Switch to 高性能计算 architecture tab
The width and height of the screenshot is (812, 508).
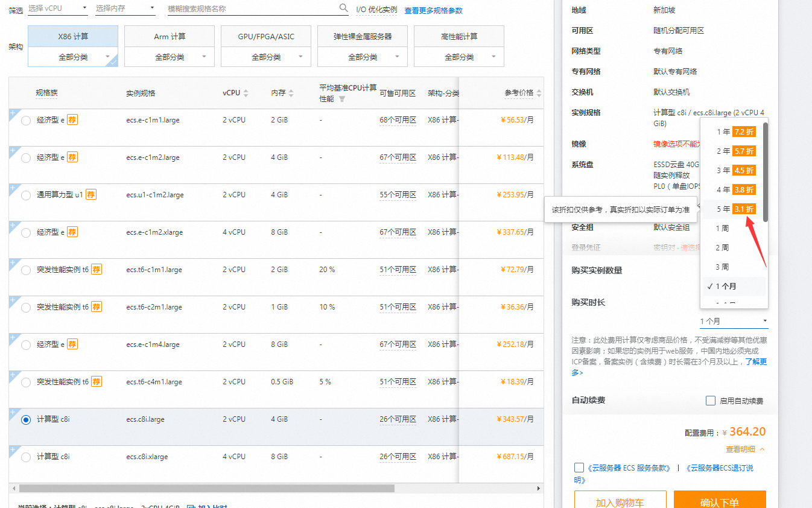[x=459, y=37]
